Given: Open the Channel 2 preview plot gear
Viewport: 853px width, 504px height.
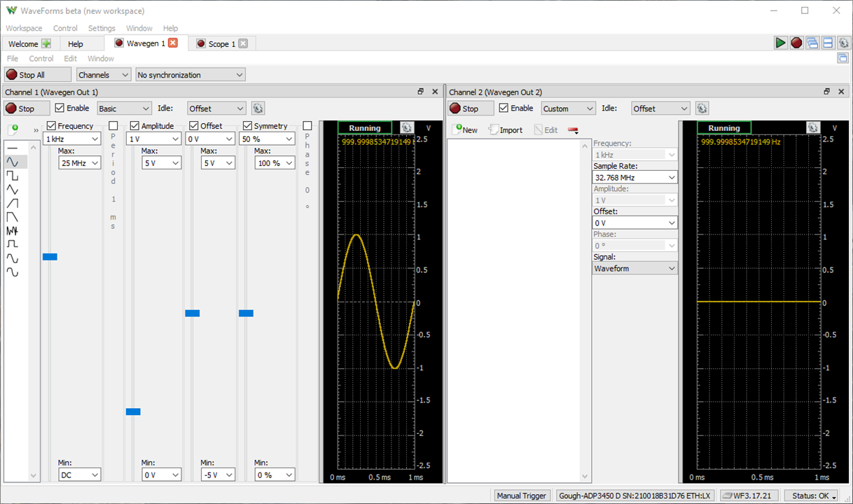Looking at the screenshot, I should tap(812, 127).
